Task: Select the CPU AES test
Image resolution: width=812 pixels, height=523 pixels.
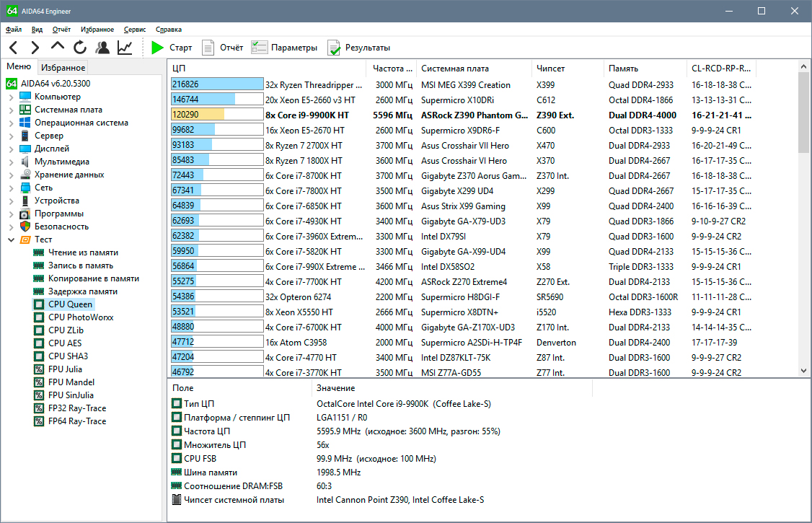Action: 58,343
